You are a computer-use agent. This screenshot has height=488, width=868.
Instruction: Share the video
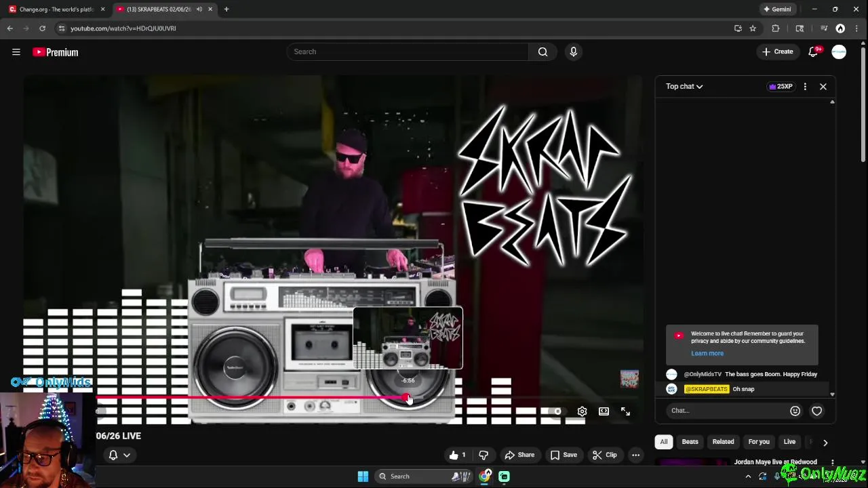tap(519, 455)
